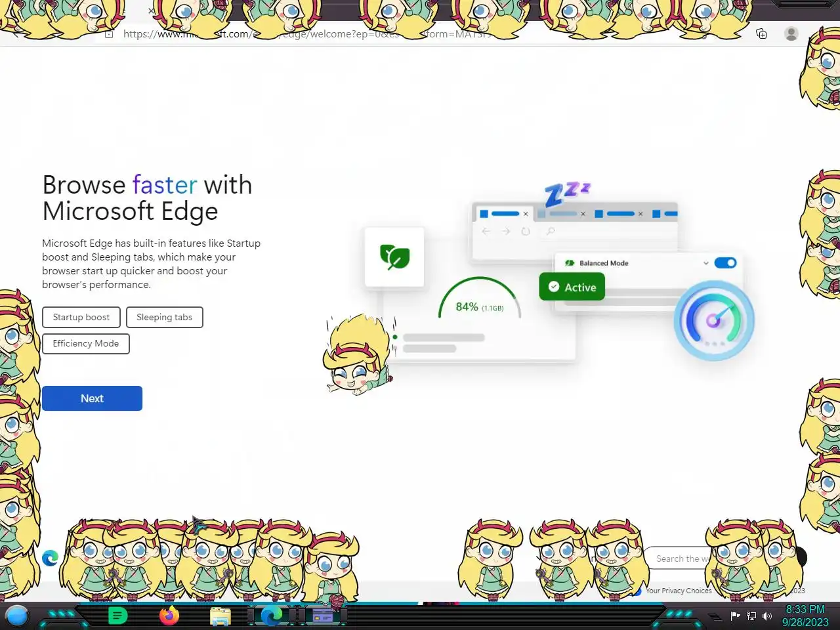Open the Action Center flag tray icon
The height and width of the screenshot is (630, 840).
tap(736, 616)
